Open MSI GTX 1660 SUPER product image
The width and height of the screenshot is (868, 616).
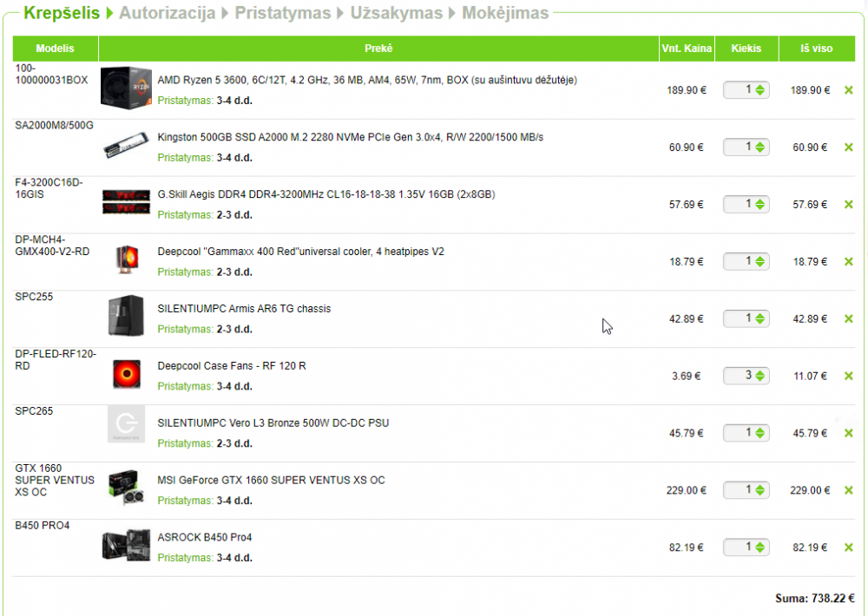point(126,487)
